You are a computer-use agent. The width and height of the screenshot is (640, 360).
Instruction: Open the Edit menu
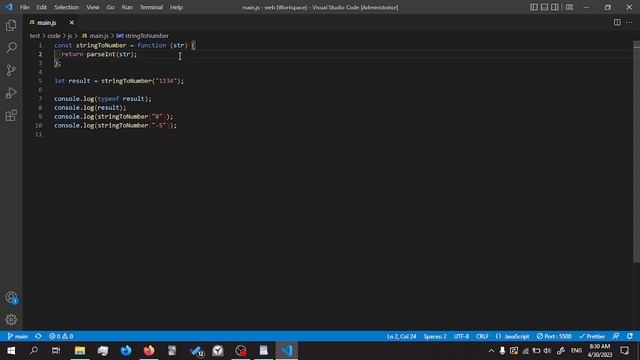click(41, 7)
